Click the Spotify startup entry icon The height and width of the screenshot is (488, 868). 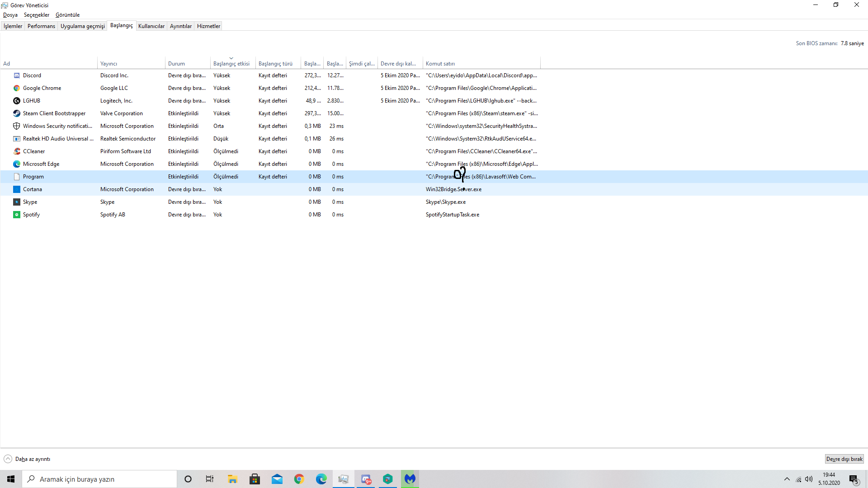pyautogui.click(x=17, y=215)
